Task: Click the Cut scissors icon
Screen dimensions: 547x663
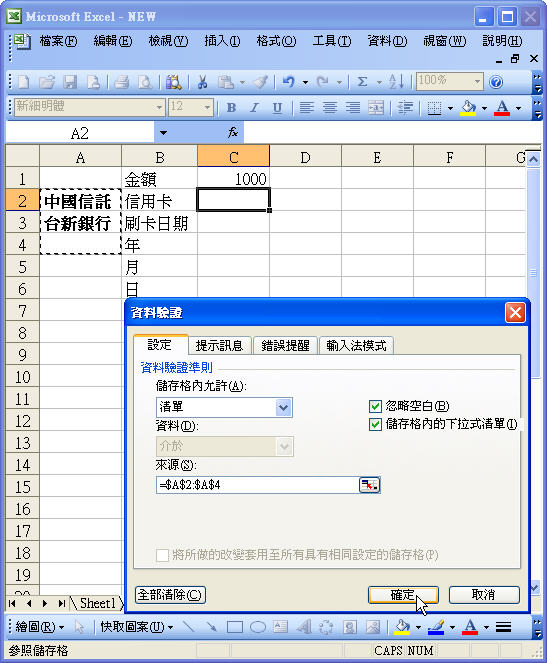Action: [202, 82]
